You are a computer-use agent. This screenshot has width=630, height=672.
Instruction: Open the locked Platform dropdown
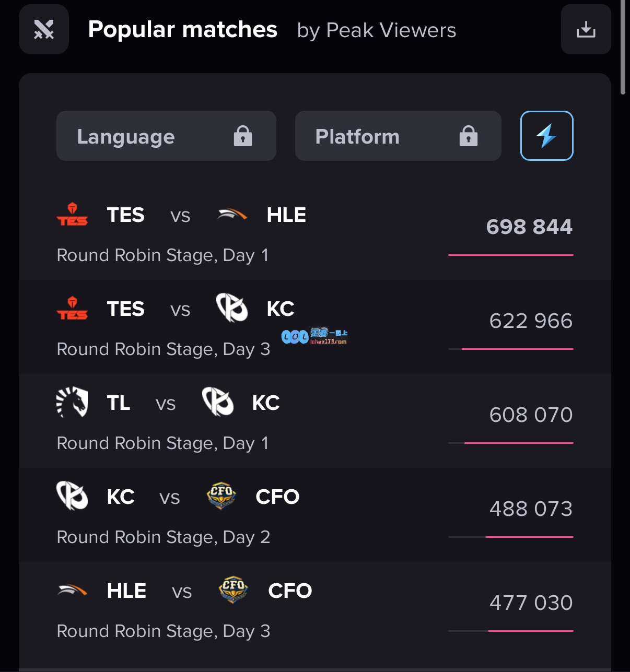pyautogui.click(x=398, y=136)
